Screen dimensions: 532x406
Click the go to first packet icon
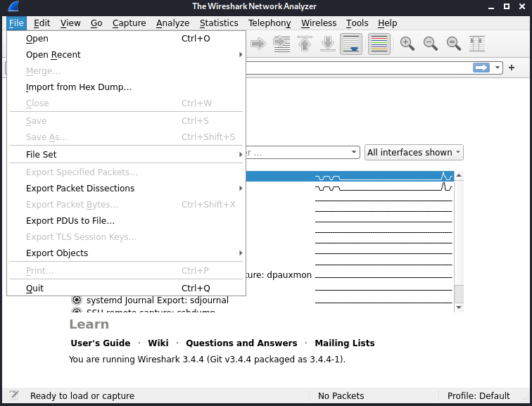click(305, 44)
